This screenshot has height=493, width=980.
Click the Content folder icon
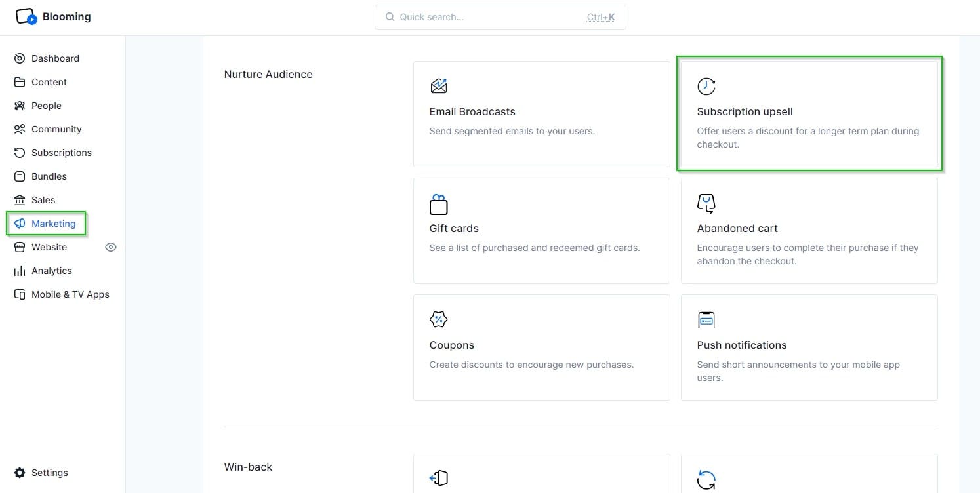tap(20, 82)
